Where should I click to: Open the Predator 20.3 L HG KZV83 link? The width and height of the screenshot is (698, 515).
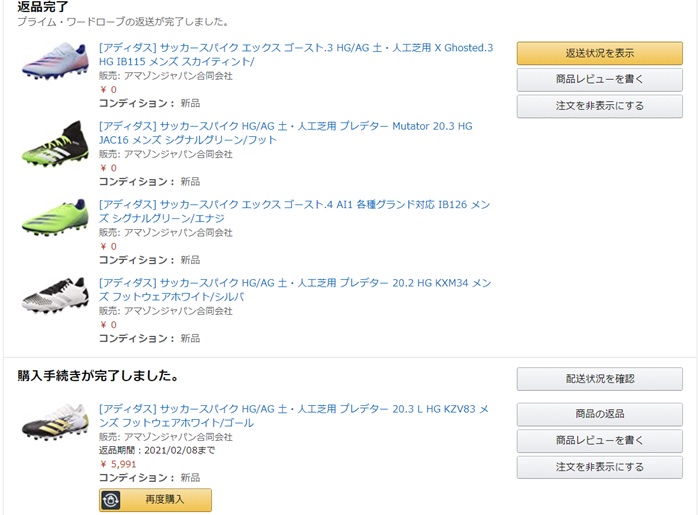point(293,416)
